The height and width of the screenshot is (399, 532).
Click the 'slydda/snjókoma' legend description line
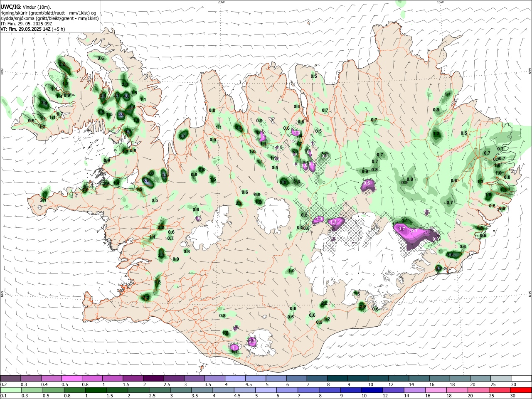pyautogui.click(x=49, y=18)
